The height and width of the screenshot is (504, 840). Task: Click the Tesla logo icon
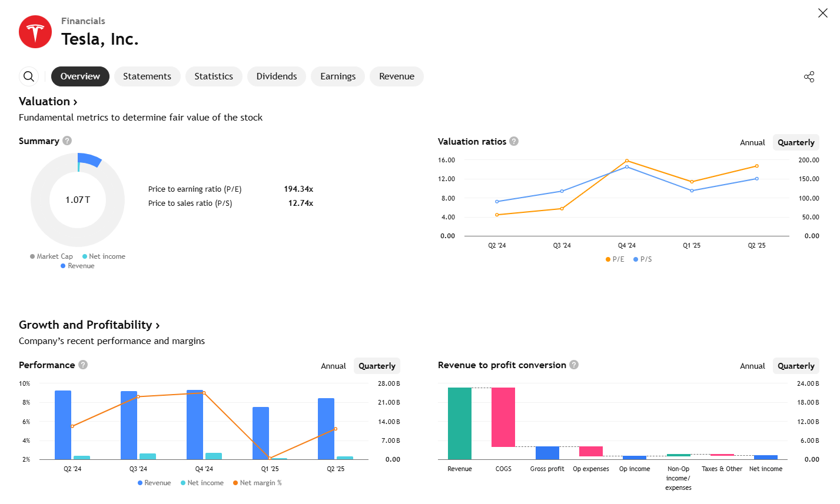[35, 32]
